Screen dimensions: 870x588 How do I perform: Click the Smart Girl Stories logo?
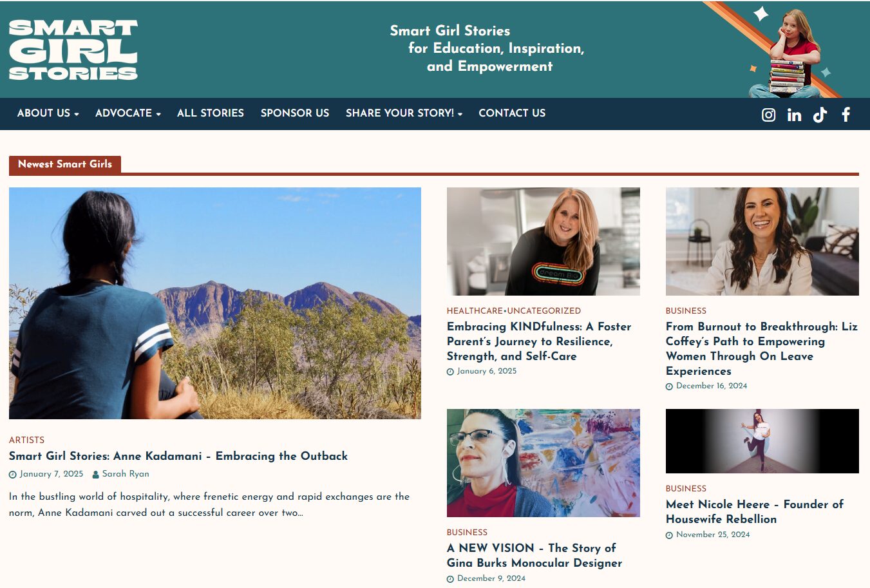point(73,50)
